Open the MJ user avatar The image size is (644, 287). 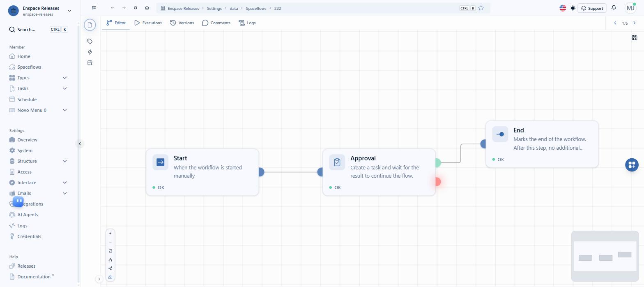tap(630, 8)
